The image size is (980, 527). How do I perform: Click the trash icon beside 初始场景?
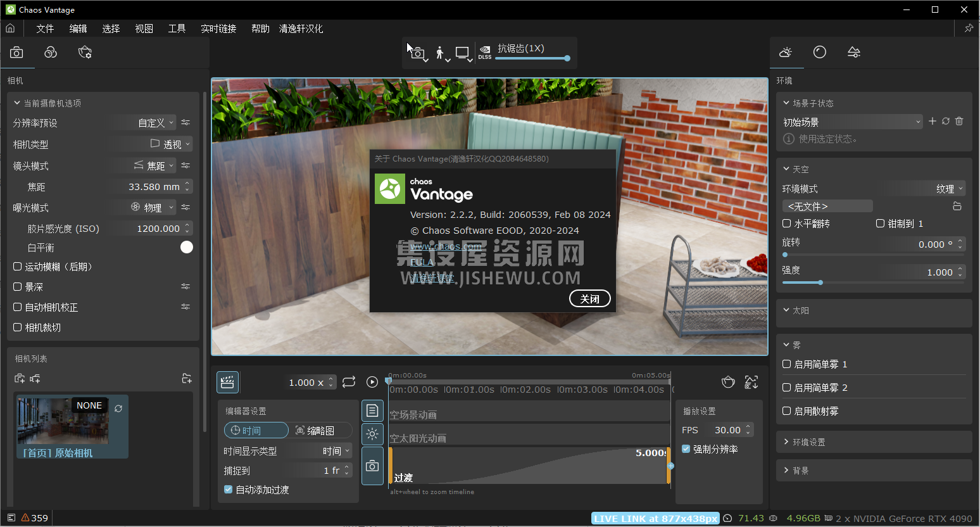tap(959, 121)
